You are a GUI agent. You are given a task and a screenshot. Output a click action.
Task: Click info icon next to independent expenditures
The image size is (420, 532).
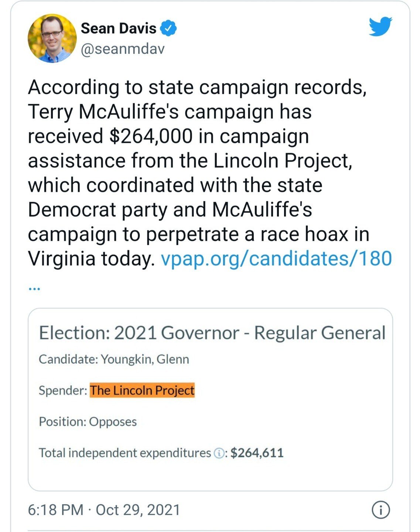pyautogui.click(x=219, y=453)
